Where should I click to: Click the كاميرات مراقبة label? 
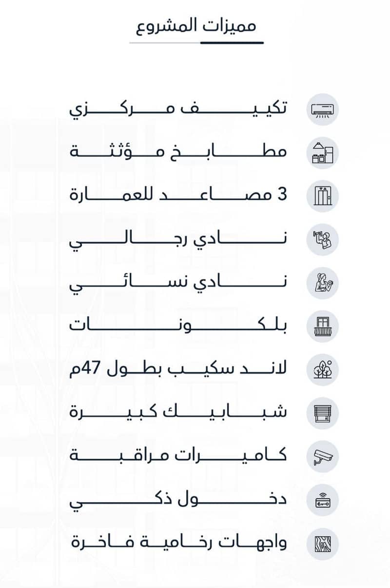(179, 455)
